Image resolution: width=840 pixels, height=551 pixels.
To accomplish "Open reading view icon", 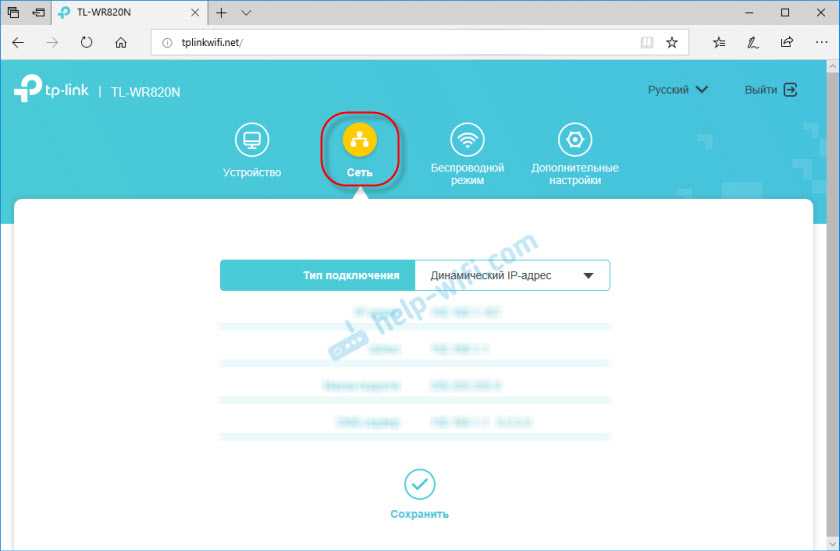I will click(647, 42).
